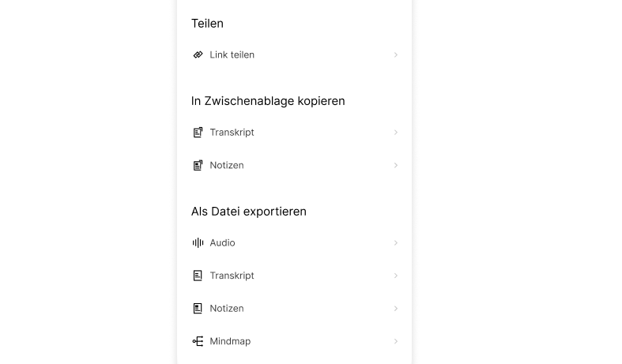Expand the Link teilen chevron arrow
The image size is (622, 364).
pyautogui.click(x=396, y=55)
